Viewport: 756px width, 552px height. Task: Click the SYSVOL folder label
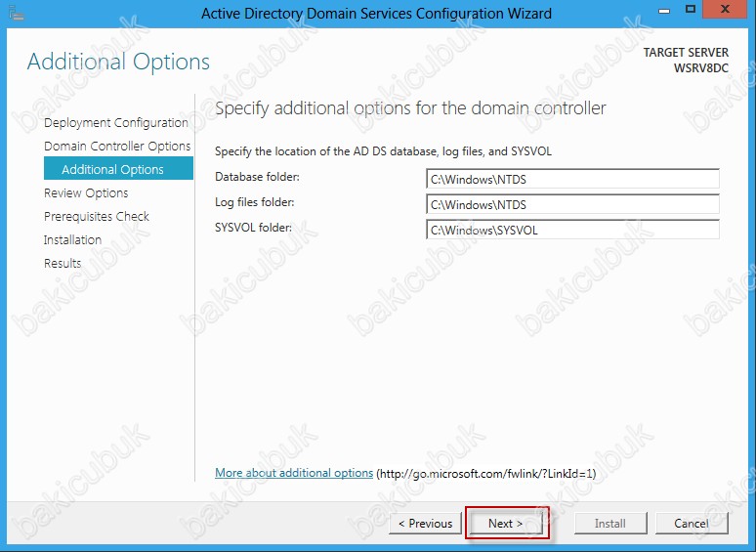click(x=253, y=227)
